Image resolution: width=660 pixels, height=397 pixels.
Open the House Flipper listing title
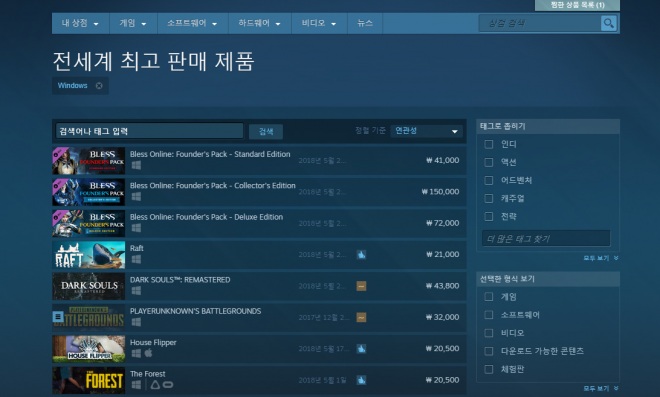click(x=153, y=342)
